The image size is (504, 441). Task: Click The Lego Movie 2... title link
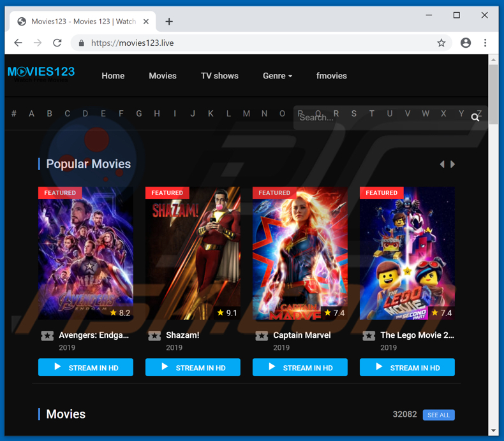[x=417, y=335]
